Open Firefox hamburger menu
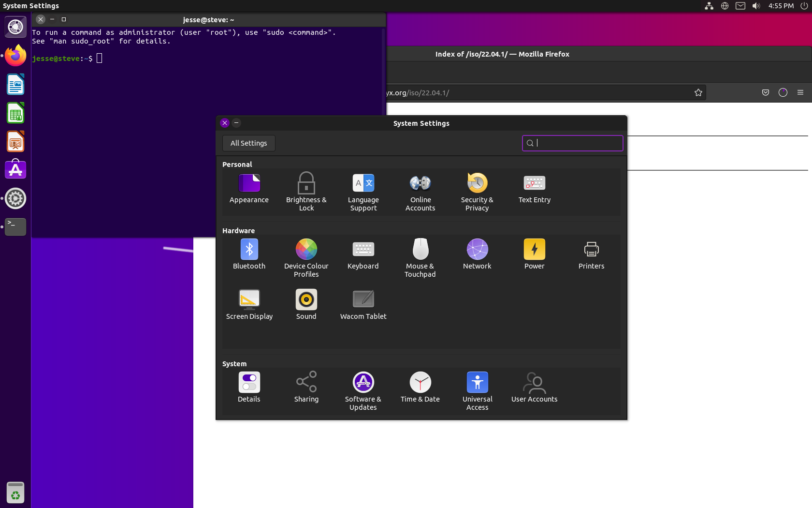The image size is (812, 508). pyautogui.click(x=800, y=92)
